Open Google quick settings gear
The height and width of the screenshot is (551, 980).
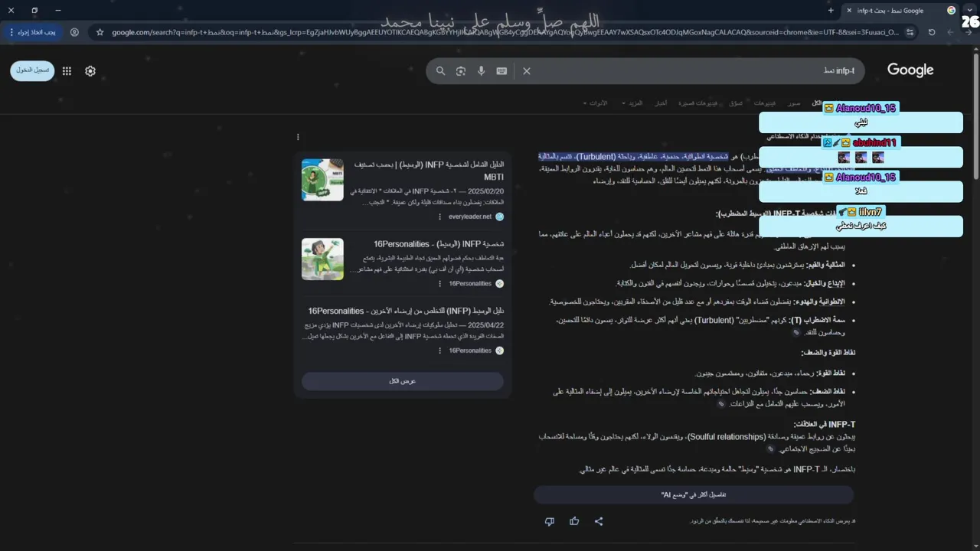(x=90, y=70)
